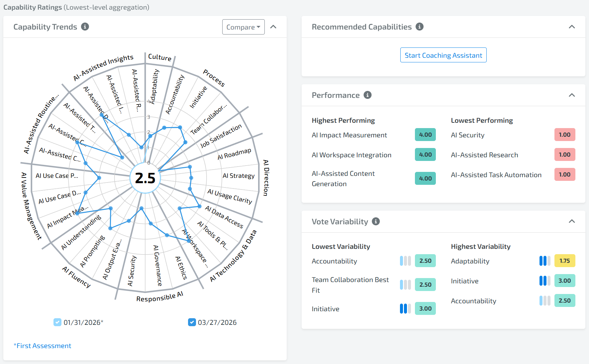The width and height of the screenshot is (589, 364).
Task: Click the 2.5 overall score center circle
Action: click(x=145, y=178)
